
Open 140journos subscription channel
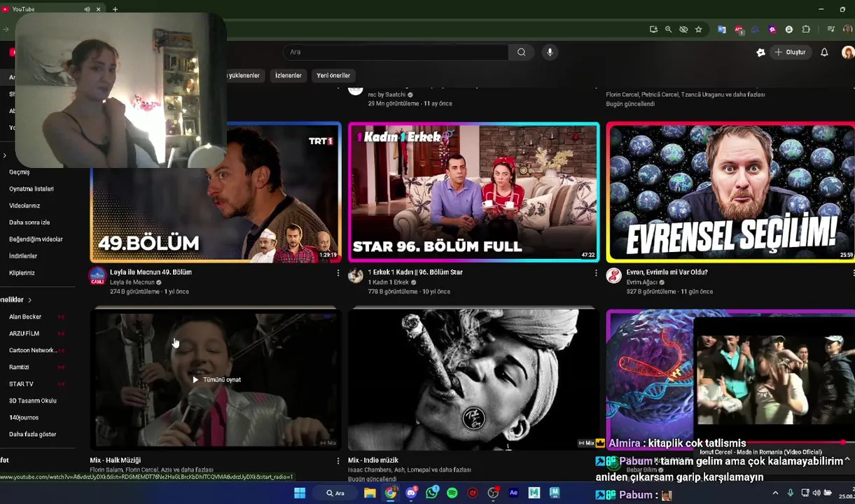[x=24, y=417]
